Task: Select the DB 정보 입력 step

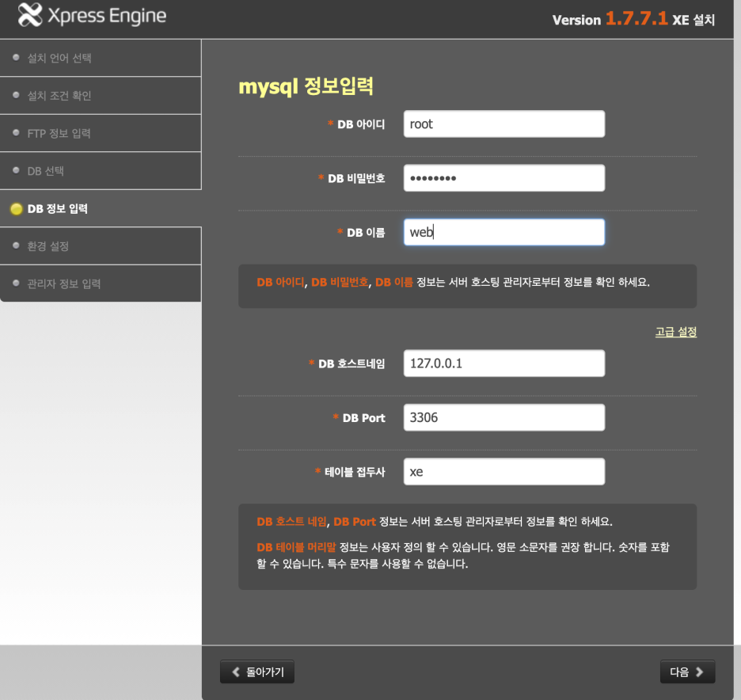Action: 101,208
